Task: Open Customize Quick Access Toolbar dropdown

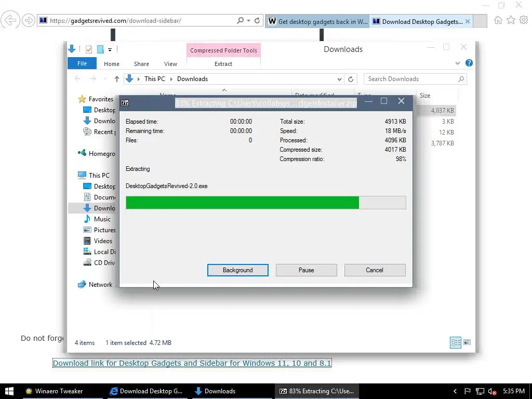Action: point(110,50)
